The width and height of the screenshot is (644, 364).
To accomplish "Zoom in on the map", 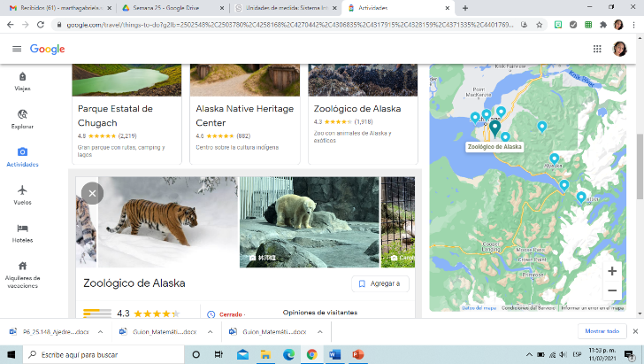I will pos(611,271).
